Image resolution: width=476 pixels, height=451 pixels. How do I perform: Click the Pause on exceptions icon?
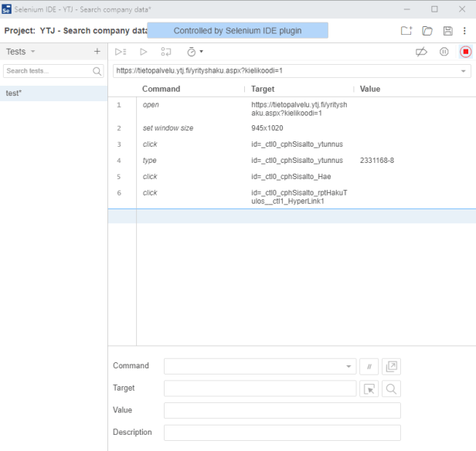click(444, 52)
